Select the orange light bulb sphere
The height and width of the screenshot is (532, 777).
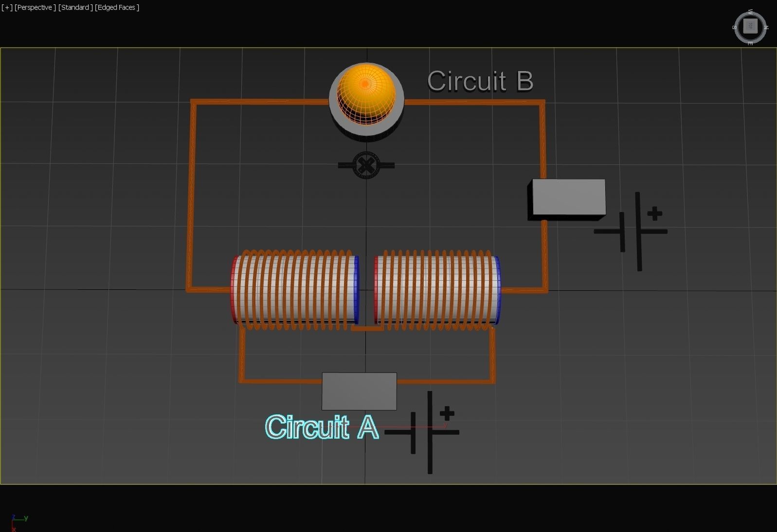pyautogui.click(x=366, y=94)
